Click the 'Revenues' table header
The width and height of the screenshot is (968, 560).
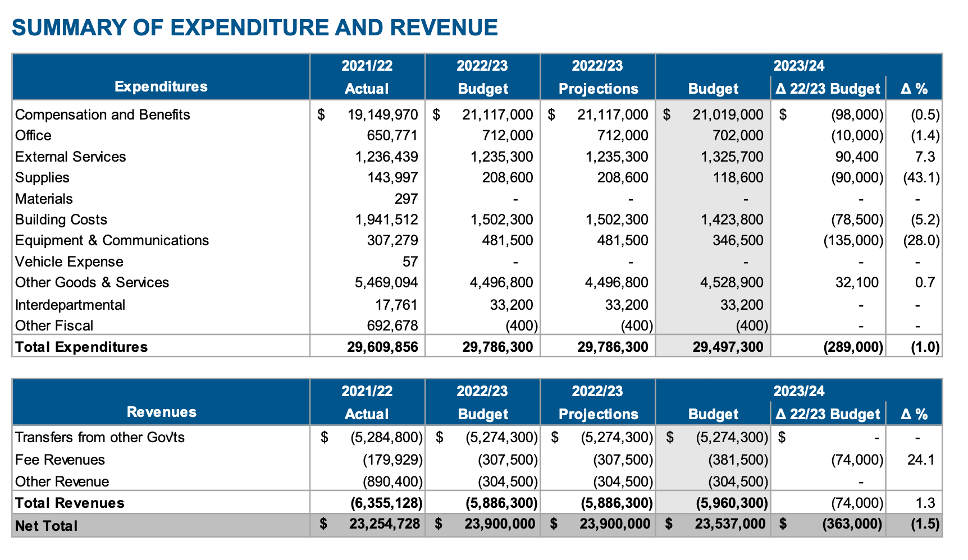(x=162, y=412)
